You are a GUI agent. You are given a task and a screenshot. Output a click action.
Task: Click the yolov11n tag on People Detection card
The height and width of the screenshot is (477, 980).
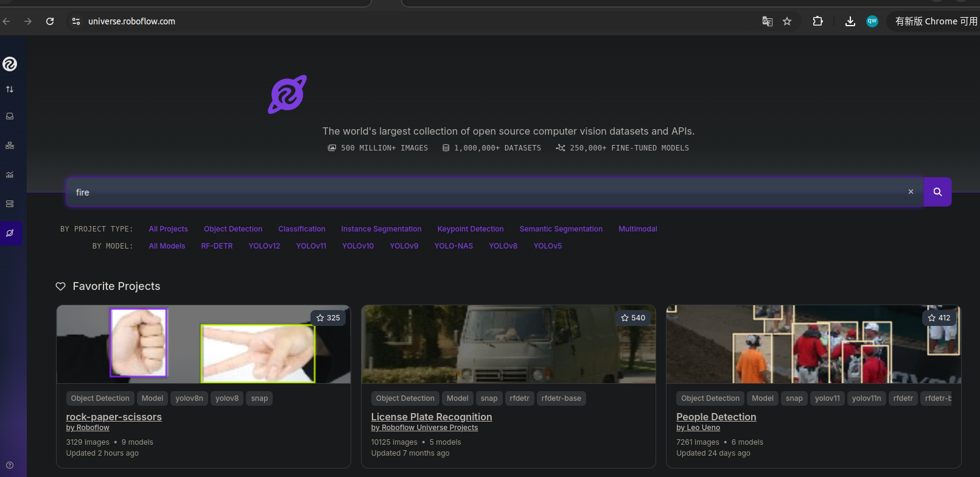pyautogui.click(x=866, y=398)
